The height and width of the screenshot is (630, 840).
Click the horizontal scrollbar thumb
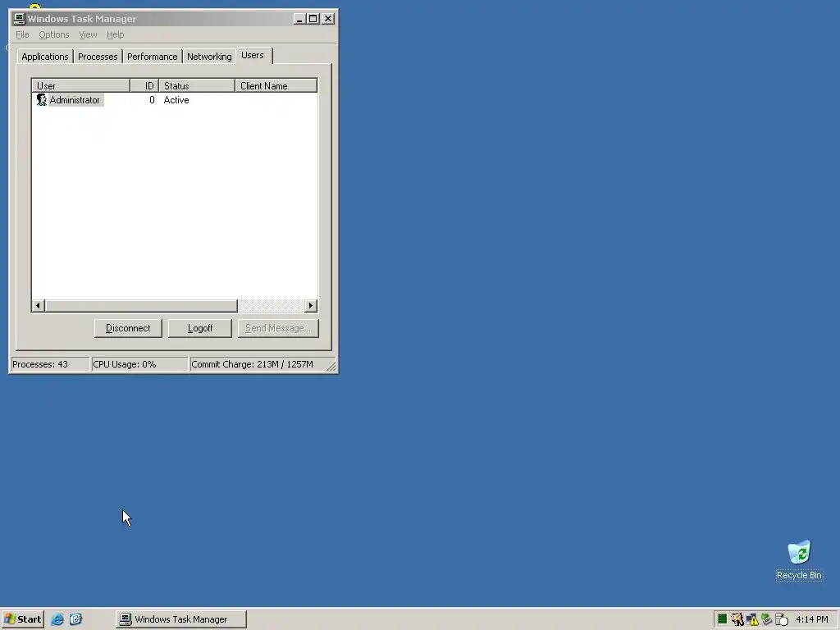141,306
